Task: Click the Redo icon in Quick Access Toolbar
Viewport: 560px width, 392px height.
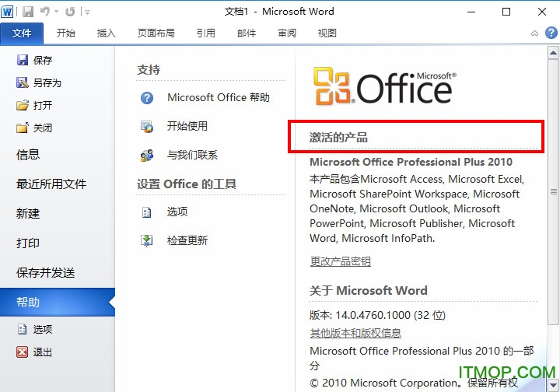Action: [70, 12]
